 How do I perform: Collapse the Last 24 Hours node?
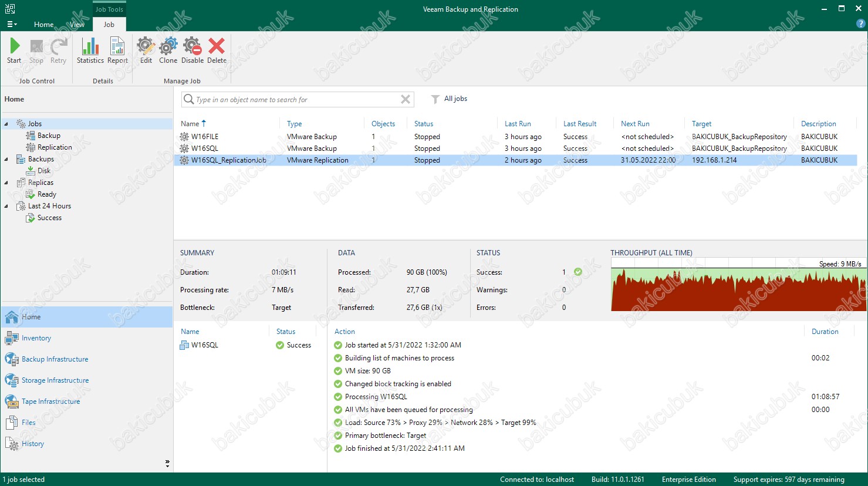6,206
